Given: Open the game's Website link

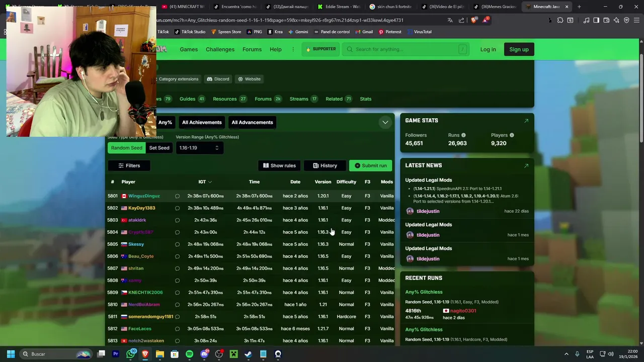Looking at the screenshot, I should [249, 79].
